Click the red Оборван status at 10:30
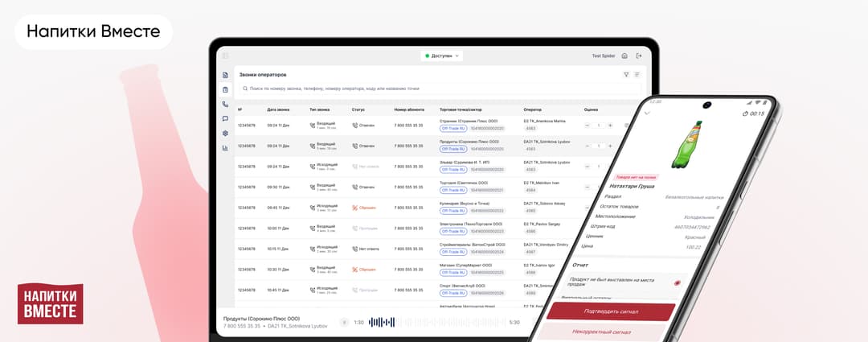The height and width of the screenshot is (342, 868). coord(364,270)
